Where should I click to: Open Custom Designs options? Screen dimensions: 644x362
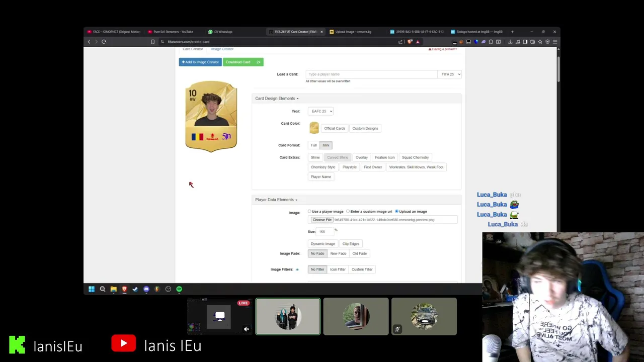[365, 128]
